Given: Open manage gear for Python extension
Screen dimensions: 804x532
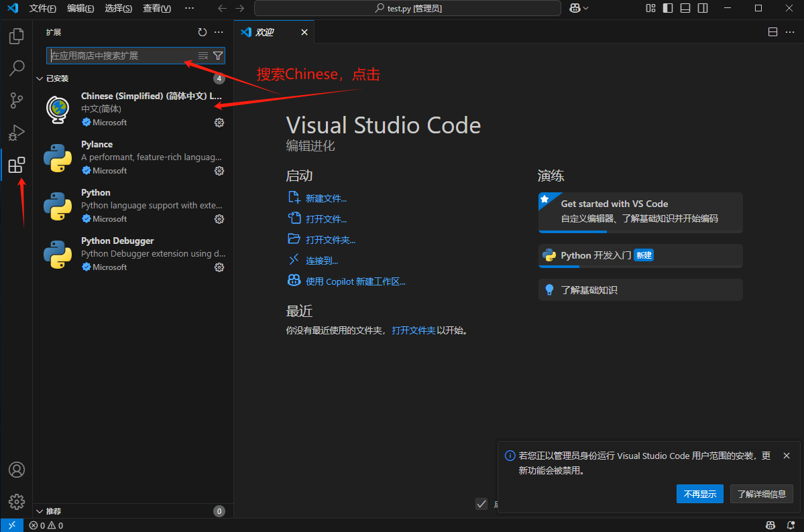Looking at the screenshot, I should [219, 219].
